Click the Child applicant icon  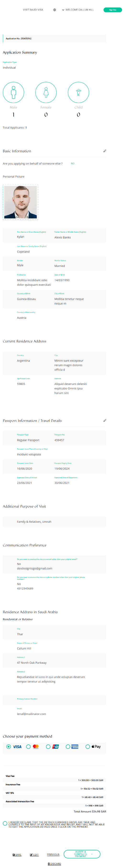(78, 92)
